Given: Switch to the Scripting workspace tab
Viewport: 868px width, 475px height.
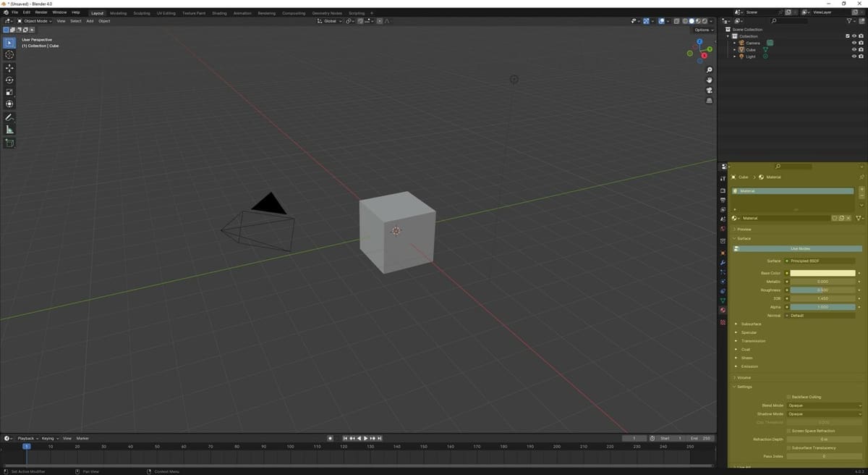Looking at the screenshot, I should (357, 13).
